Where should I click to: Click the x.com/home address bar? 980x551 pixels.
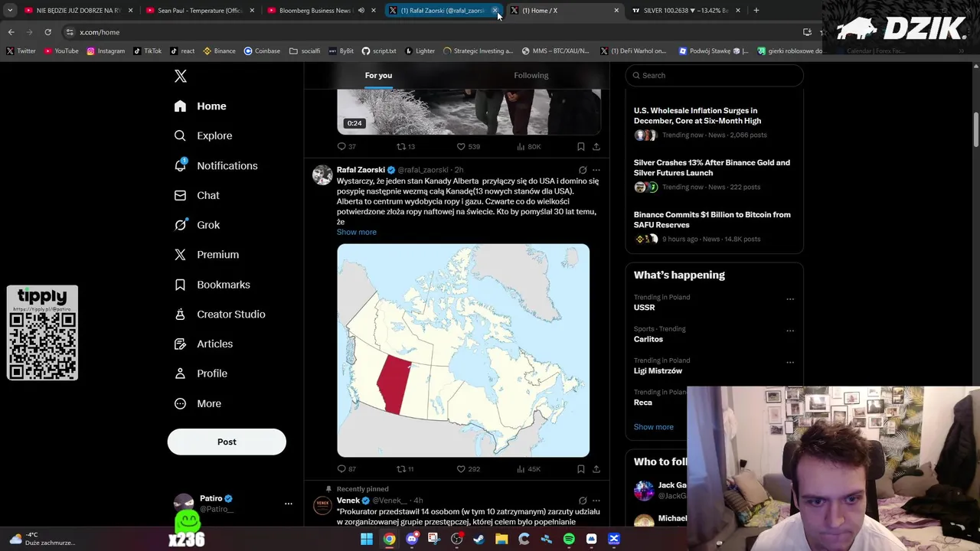[x=429, y=32]
